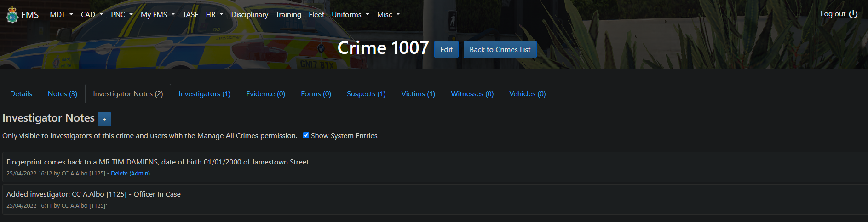
Task: Select the Suspects (1) tab
Action: coord(366,94)
